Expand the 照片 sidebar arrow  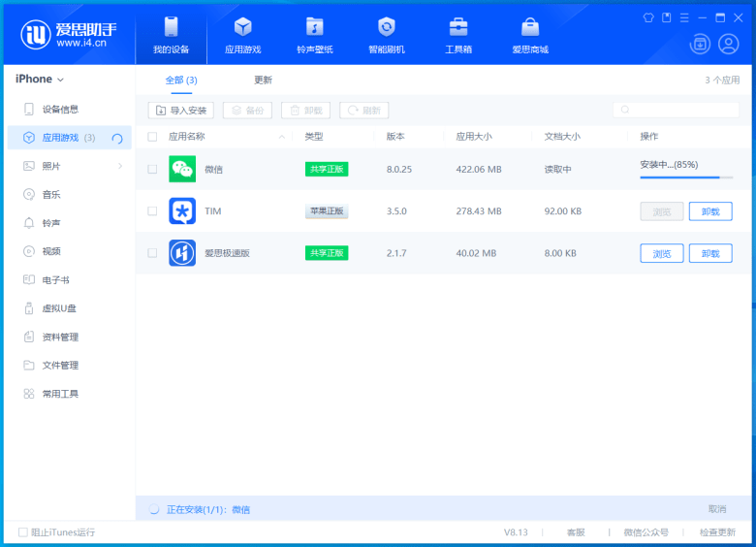(x=120, y=166)
